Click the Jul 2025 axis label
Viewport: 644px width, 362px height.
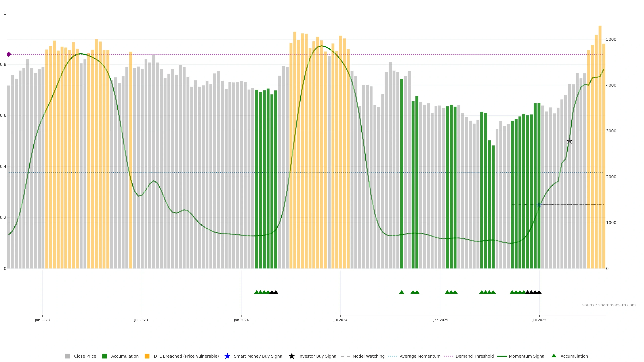pyautogui.click(x=539, y=320)
